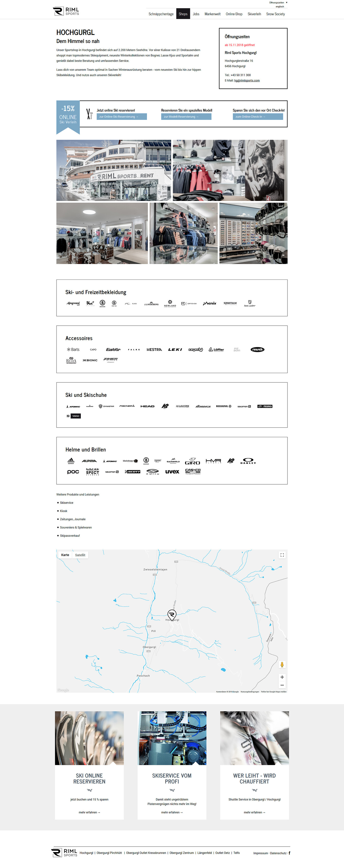Viewport: 344px width, 868px height.
Task: Open the Ortovox brand logo
Action: 189,304
